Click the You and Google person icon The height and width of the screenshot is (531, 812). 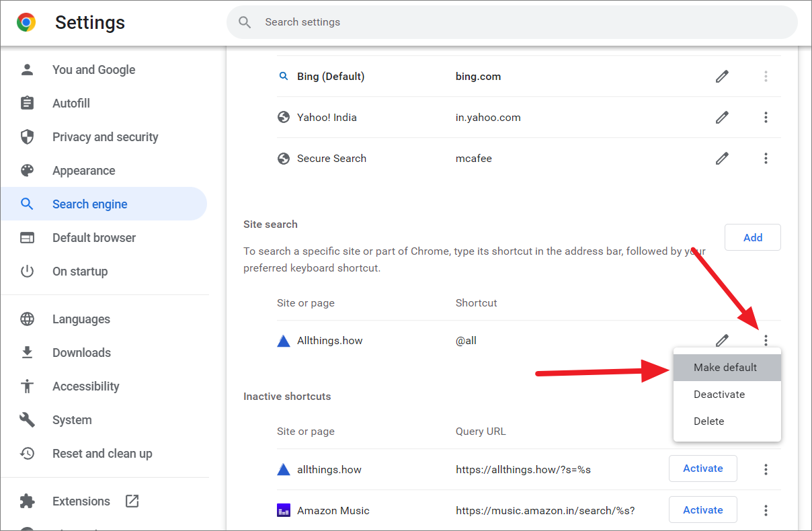(27, 69)
